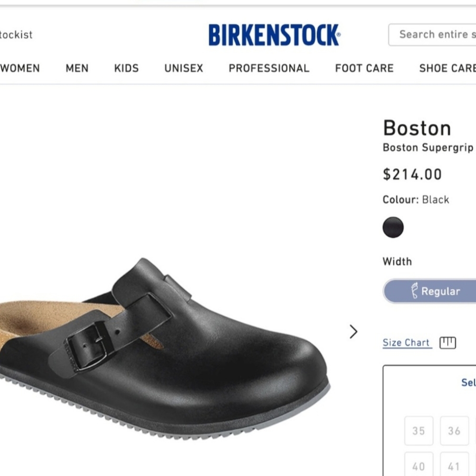Screen dimensions: 476x476
Task: Click the ruler icon beside Size Chart
Action: coord(448,342)
